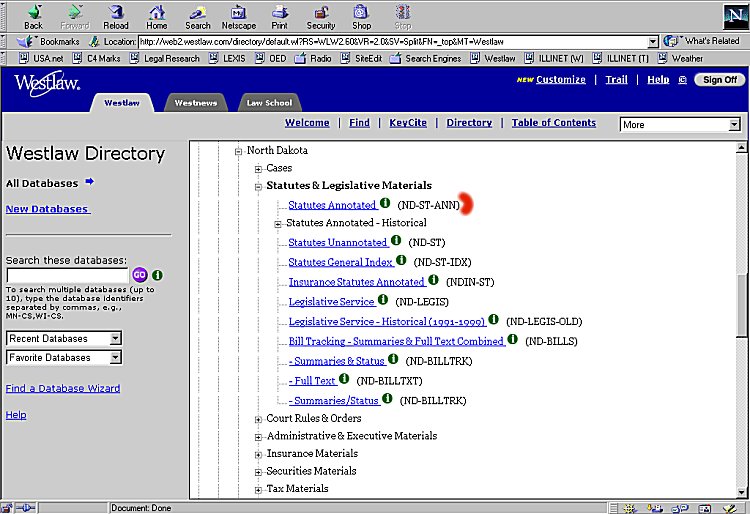Click info icon beside Insurance Statutes Annotated
The height and width of the screenshot is (514, 750).
[x=433, y=280]
